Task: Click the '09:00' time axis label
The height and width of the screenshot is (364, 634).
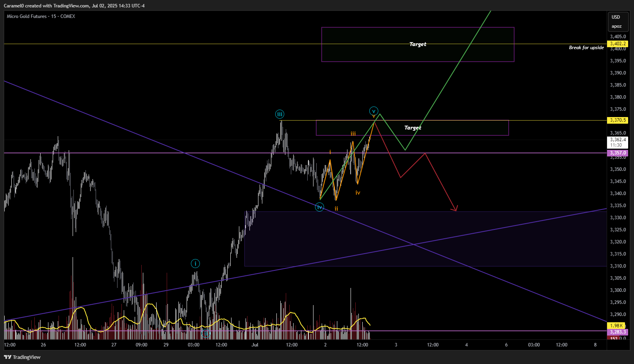Action: [x=141, y=345]
